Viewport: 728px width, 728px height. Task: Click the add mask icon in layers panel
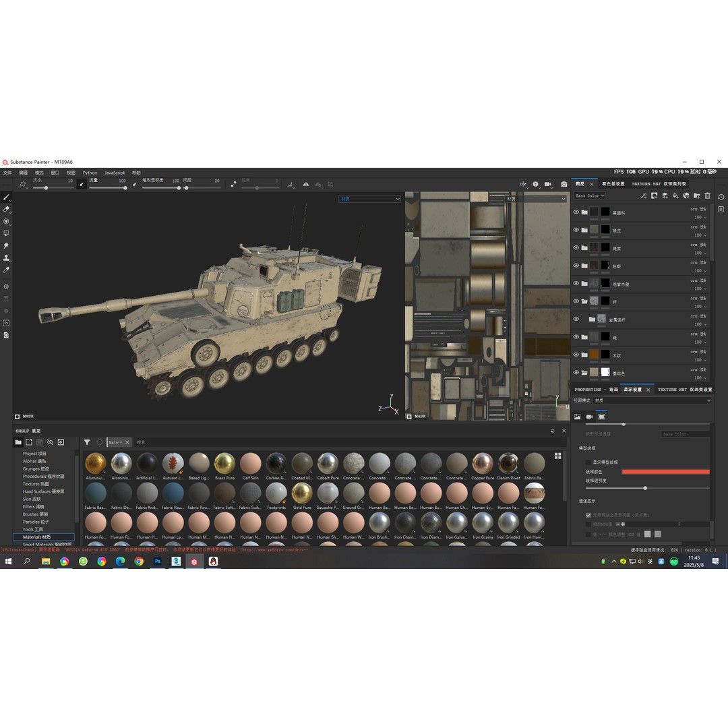click(x=654, y=196)
